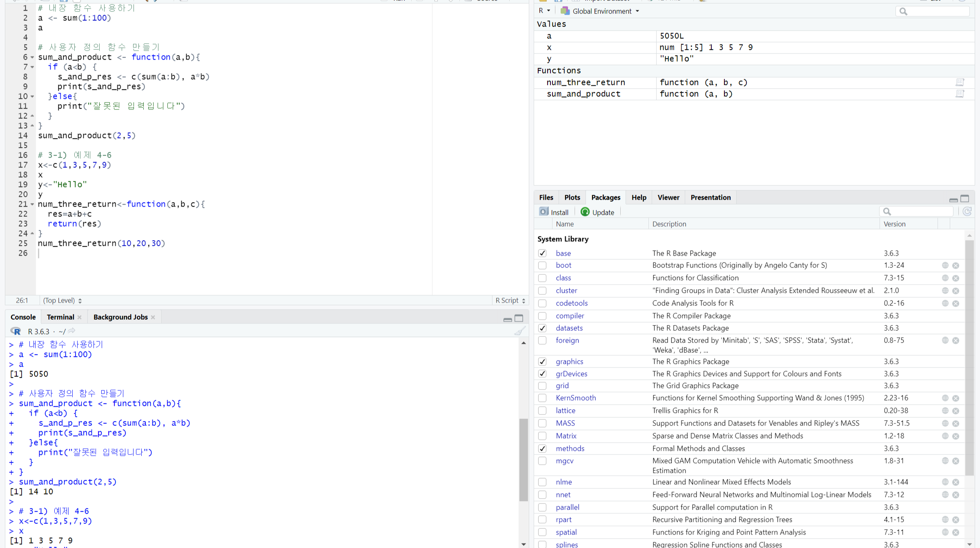Screen dimensions: 980x548
Task: Load the cluster package checkbox
Action: (x=542, y=291)
